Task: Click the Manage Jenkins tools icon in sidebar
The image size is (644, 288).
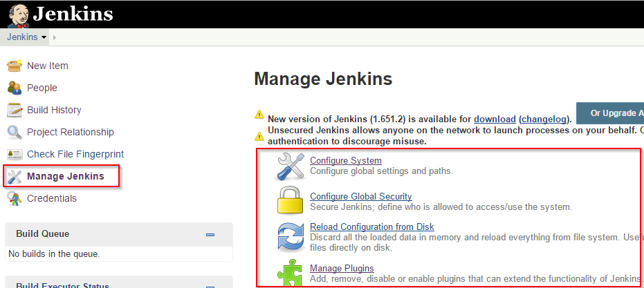Action: [x=15, y=176]
